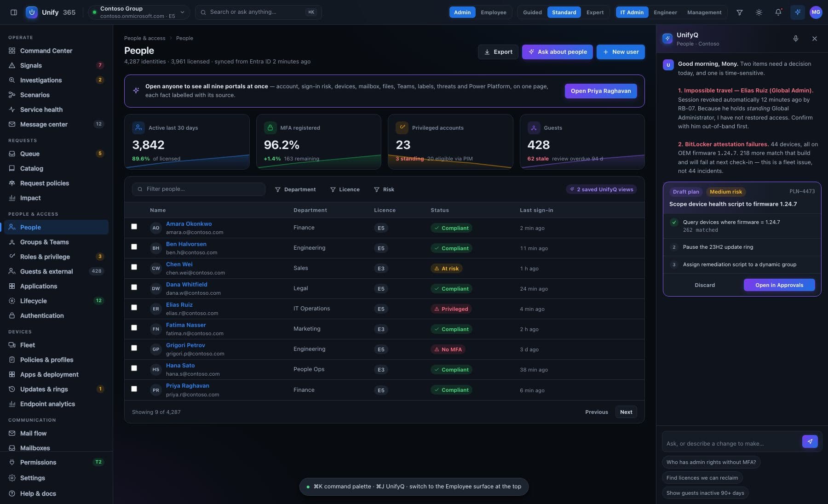Screen dimensions: 828x504
Task: Check the Chen Wei row checkbox
Action: click(134, 267)
